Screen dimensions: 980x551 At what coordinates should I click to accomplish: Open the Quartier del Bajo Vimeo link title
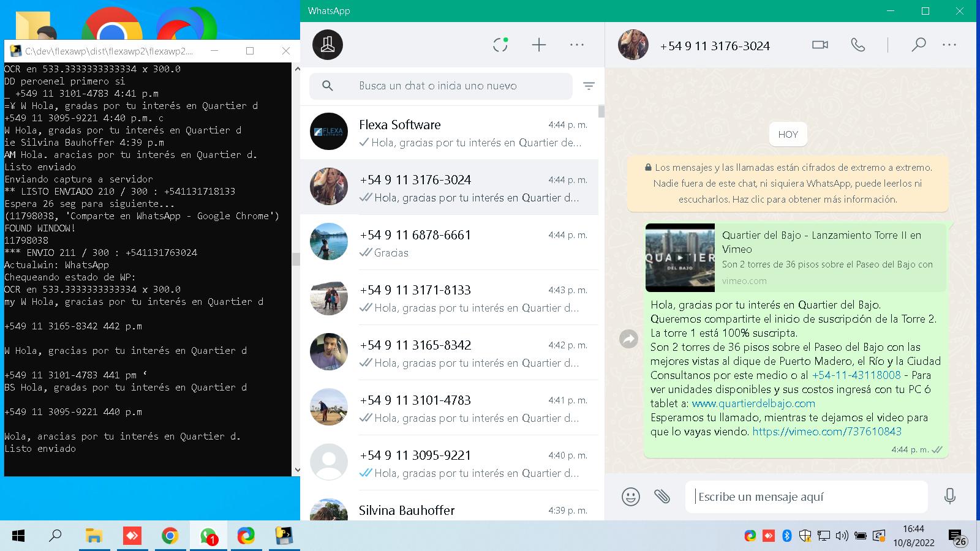[x=821, y=242]
